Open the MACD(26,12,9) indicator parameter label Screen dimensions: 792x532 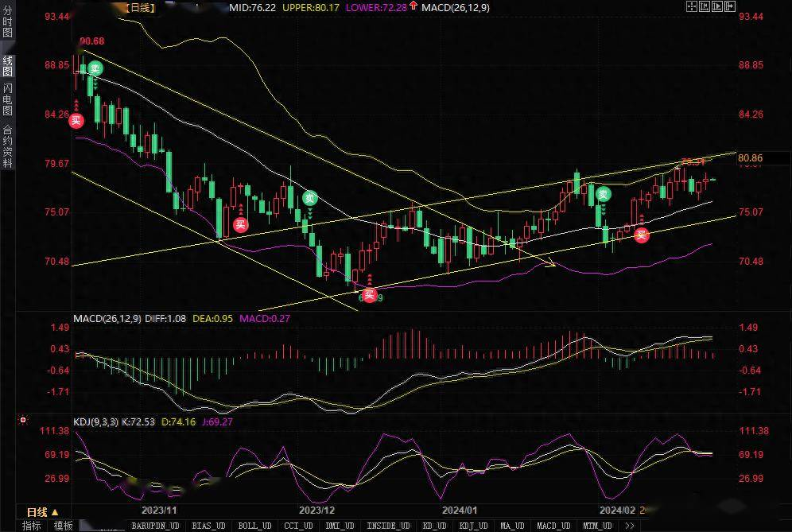click(107, 319)
